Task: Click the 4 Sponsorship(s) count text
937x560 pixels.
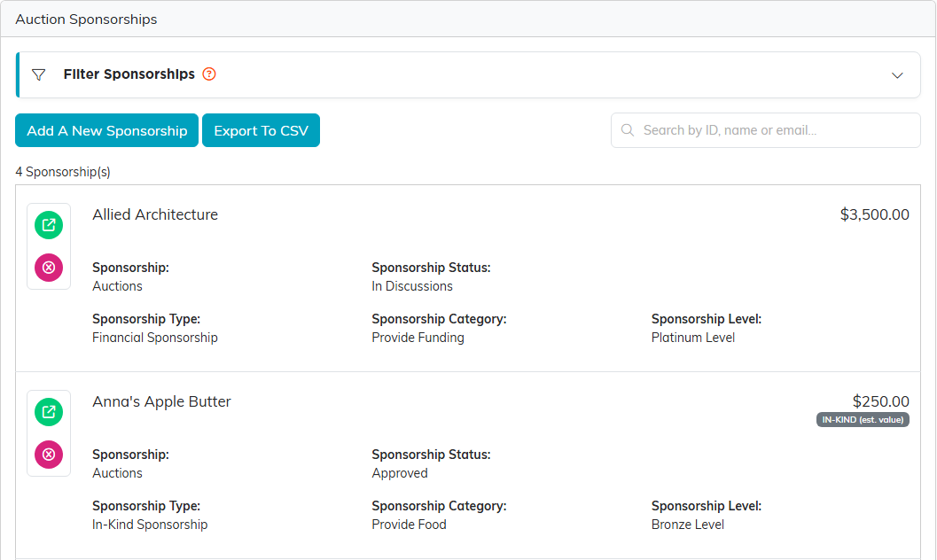Action: tap(63, 172)
